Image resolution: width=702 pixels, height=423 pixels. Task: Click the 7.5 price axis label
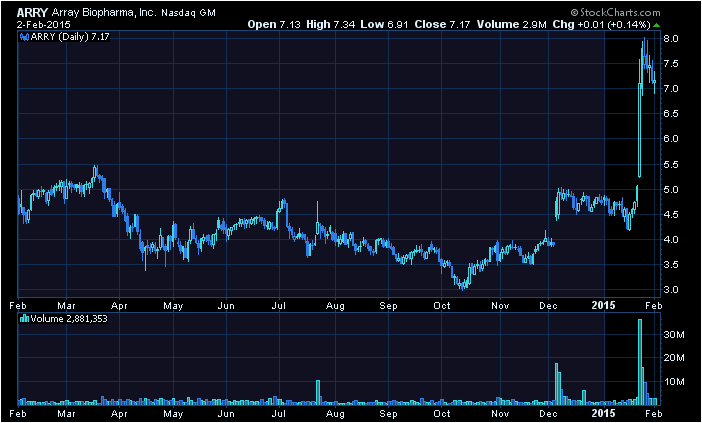click(672, 64)
